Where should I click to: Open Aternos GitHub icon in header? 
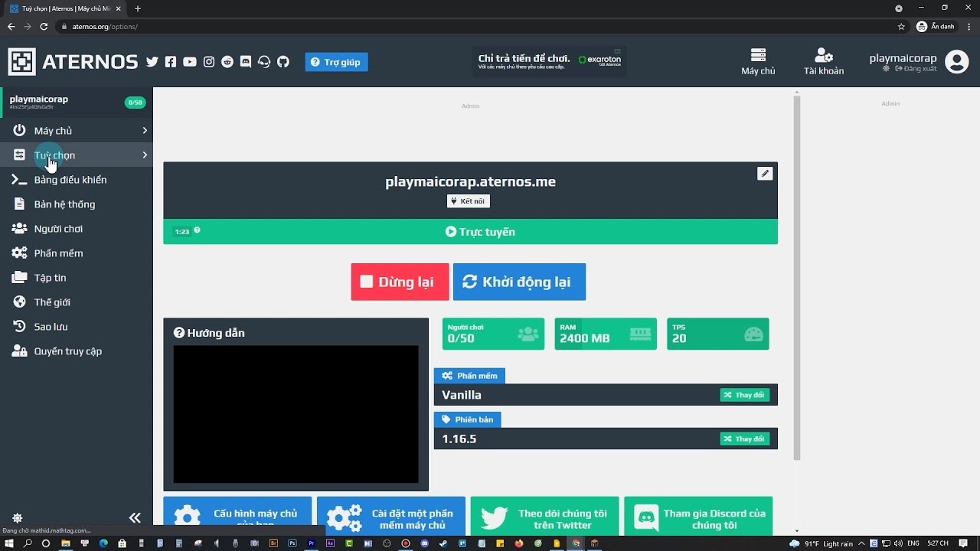283,62
